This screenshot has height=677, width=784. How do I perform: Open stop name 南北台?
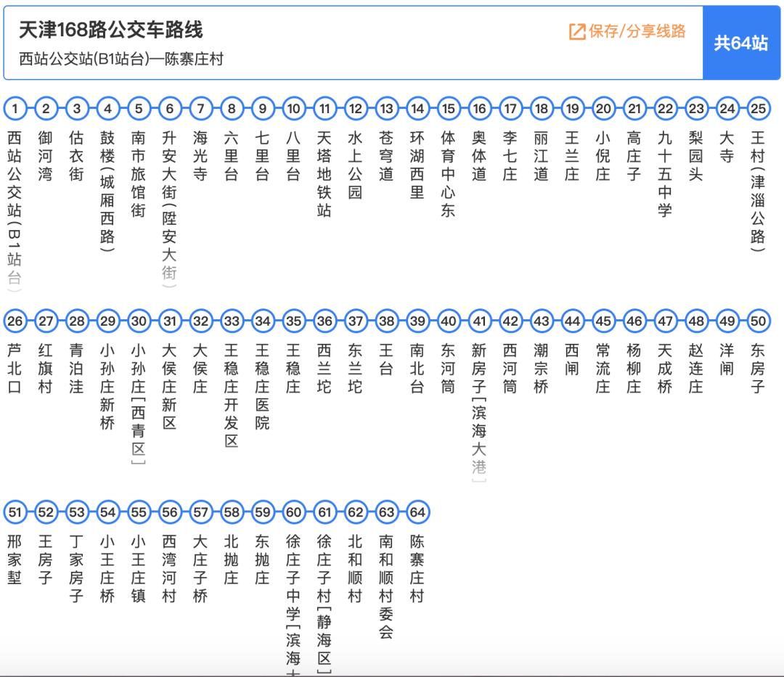417,368
